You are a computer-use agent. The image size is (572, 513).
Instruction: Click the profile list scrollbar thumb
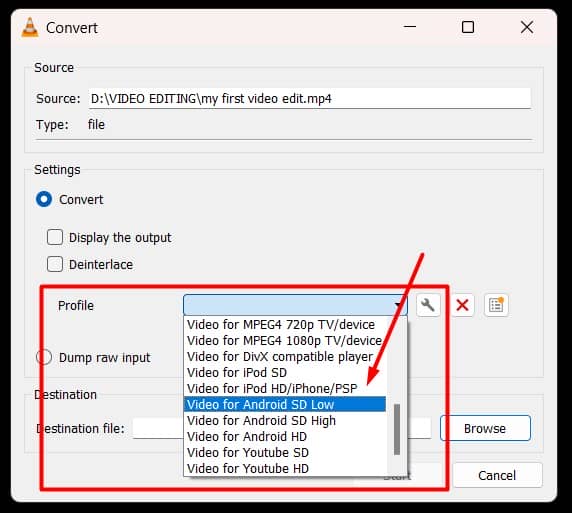pyautogui.click(x=397, y=429)
